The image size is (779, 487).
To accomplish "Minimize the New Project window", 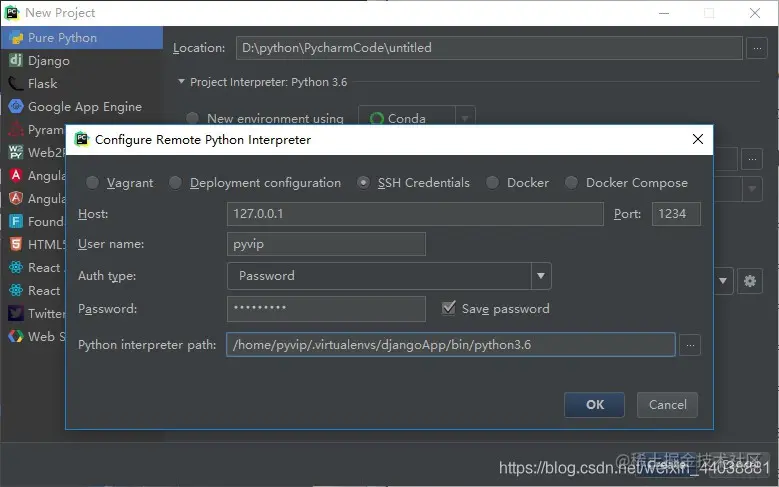I will tap(664, 13).
